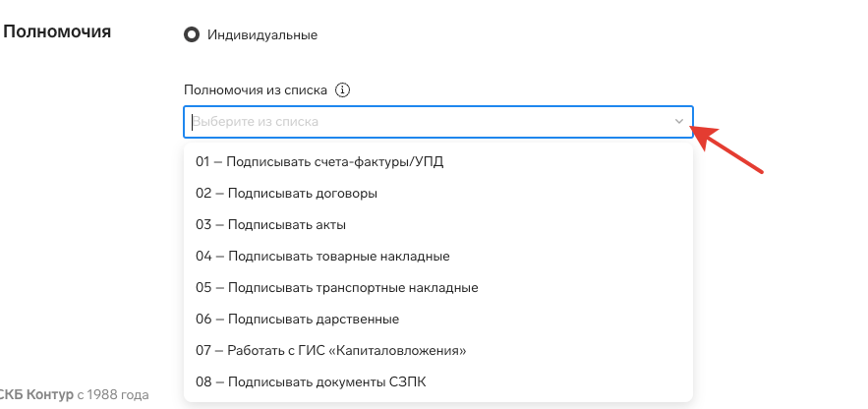This screenshot has width=868, height=409.
Task: Select 05 — Подписывать транспортные накладные
Action: (x=336, y=288)
